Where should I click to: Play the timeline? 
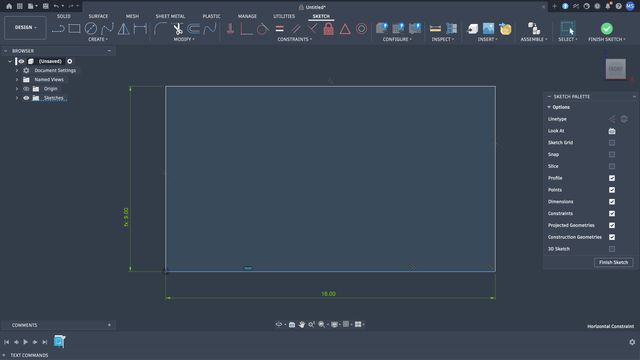[x=25, y=342]
